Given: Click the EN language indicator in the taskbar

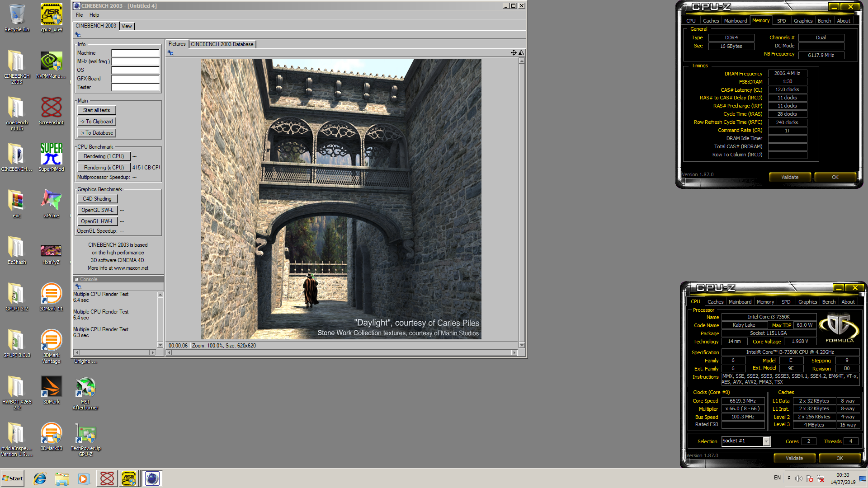Looking at the screenshot, I should click(x=777, y=478).
